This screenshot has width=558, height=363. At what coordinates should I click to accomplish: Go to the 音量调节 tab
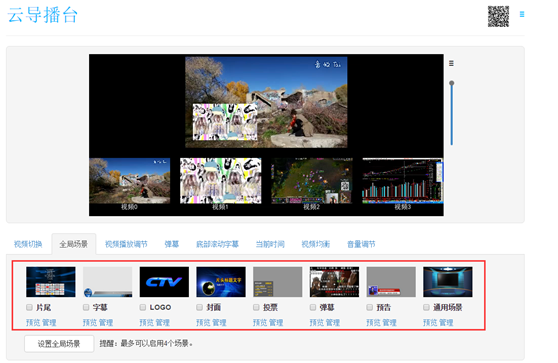361,244
